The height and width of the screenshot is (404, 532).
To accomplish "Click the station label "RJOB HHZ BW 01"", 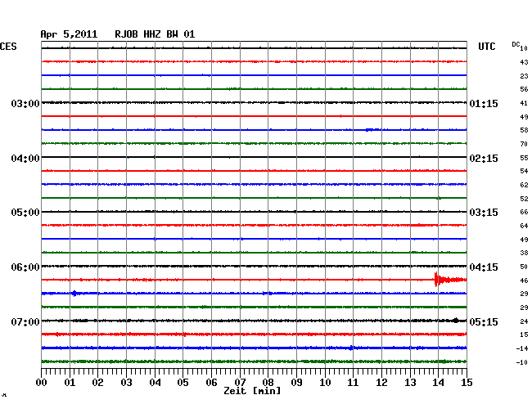I will tap(155, 34).
